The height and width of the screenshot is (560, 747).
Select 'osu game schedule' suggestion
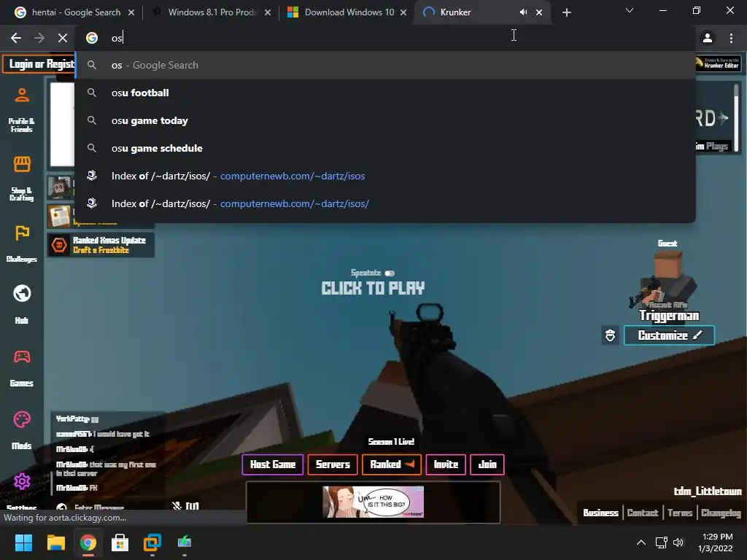(385, 148)
